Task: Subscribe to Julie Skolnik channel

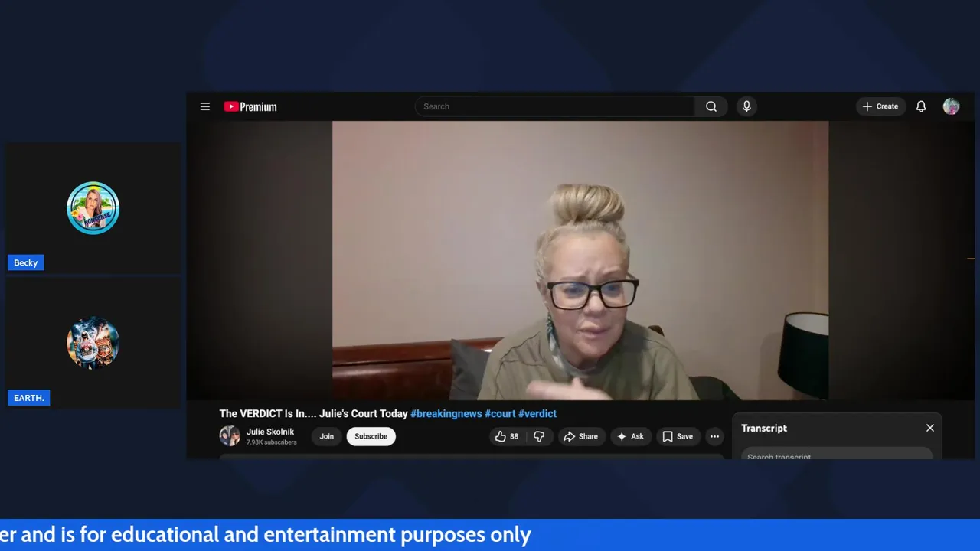Action: (x=371, y=436)
